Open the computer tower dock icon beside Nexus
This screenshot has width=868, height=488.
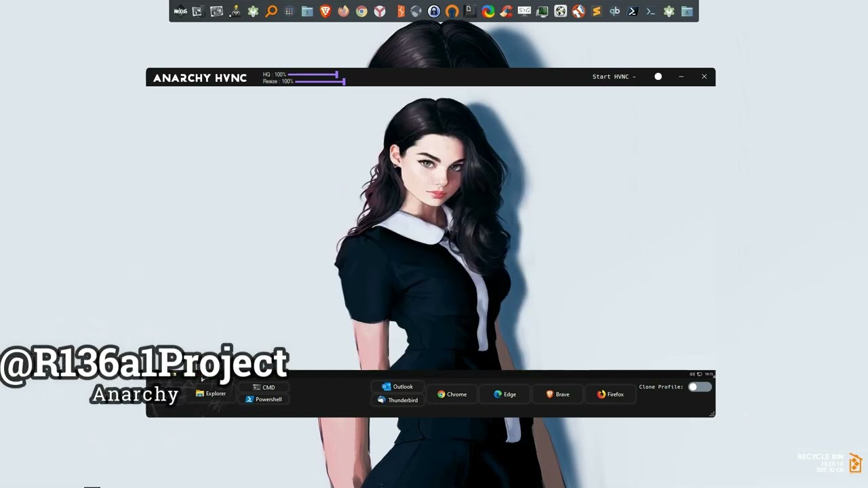coord(199,11)
